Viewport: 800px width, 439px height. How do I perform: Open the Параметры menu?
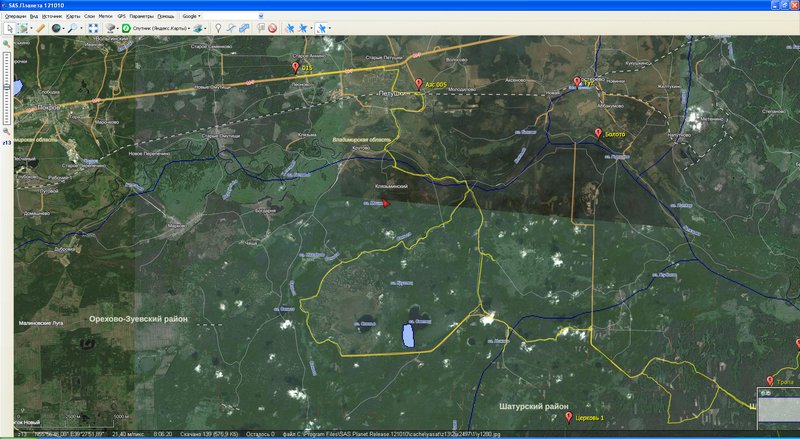click(142, 17)
